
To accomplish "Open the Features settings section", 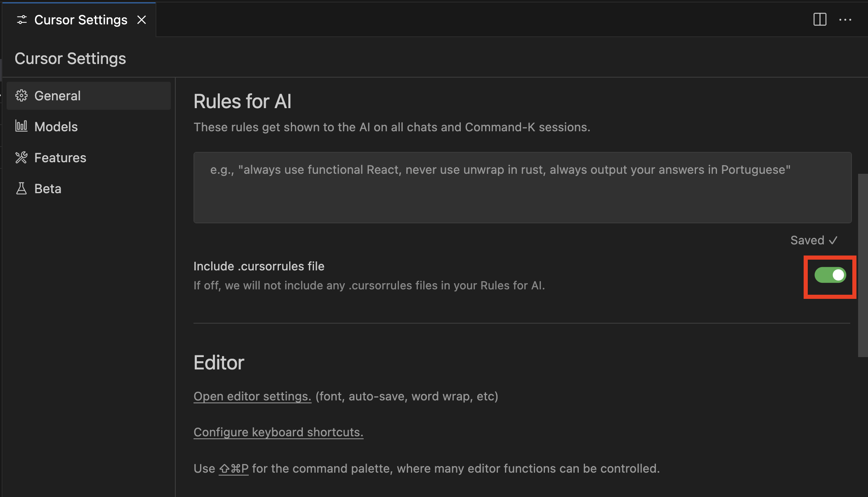I will (x=60, y=158).
